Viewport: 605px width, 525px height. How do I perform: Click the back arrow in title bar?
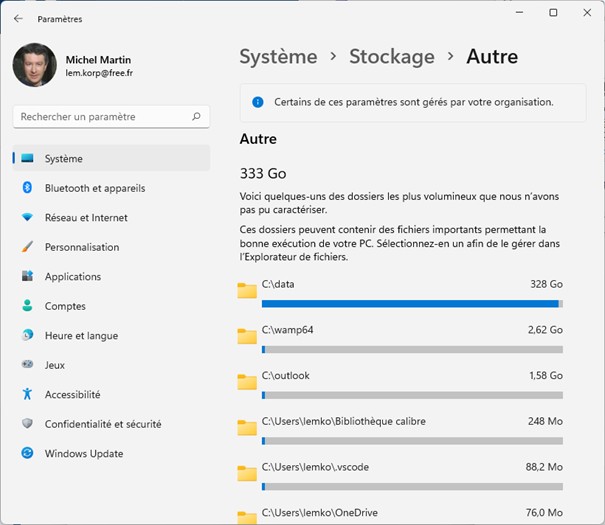coord(18,18)
